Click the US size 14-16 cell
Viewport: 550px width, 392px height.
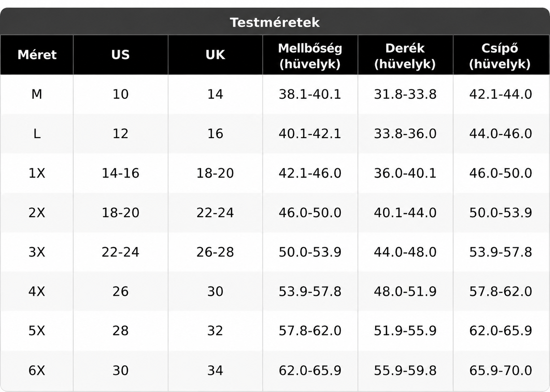120,173
